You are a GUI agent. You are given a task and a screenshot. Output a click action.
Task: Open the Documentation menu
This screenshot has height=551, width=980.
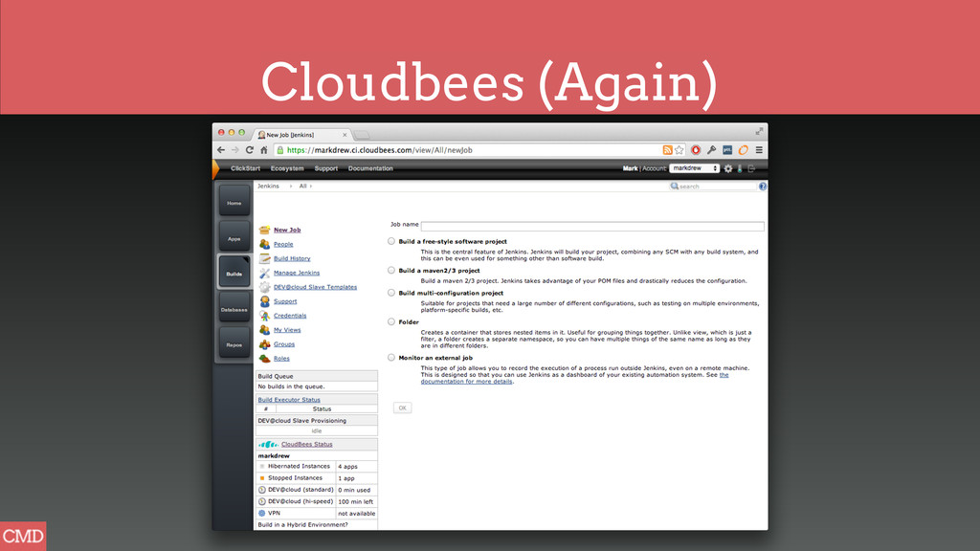(x=370, y=168)
